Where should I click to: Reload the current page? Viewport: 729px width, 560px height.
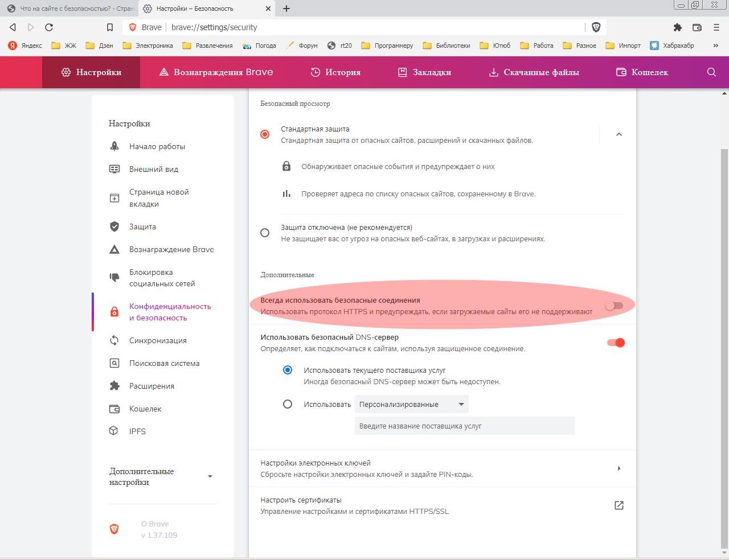click(x=49, y=27)
